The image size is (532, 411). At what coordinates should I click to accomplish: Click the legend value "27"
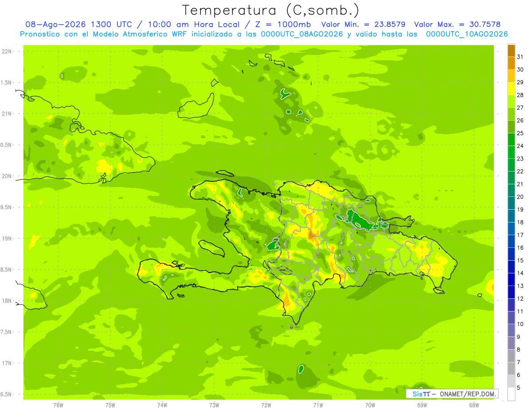(x=520, y=108)
